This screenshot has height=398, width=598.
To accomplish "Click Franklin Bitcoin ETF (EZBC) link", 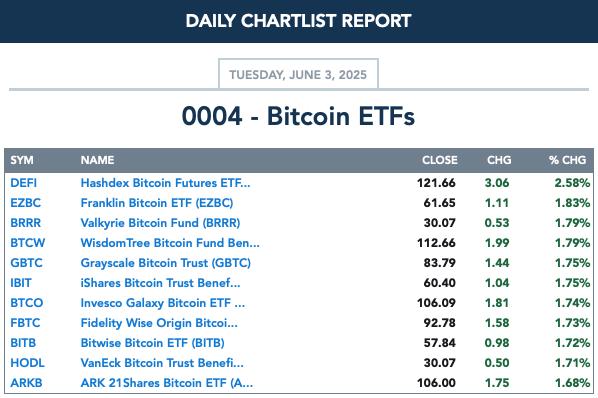I will (157, 203).
